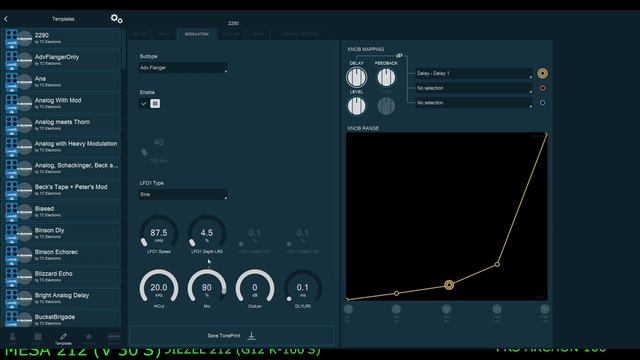Click the pedal icon above knob mapping
640x360 pixels.
(x=399, y=56)
